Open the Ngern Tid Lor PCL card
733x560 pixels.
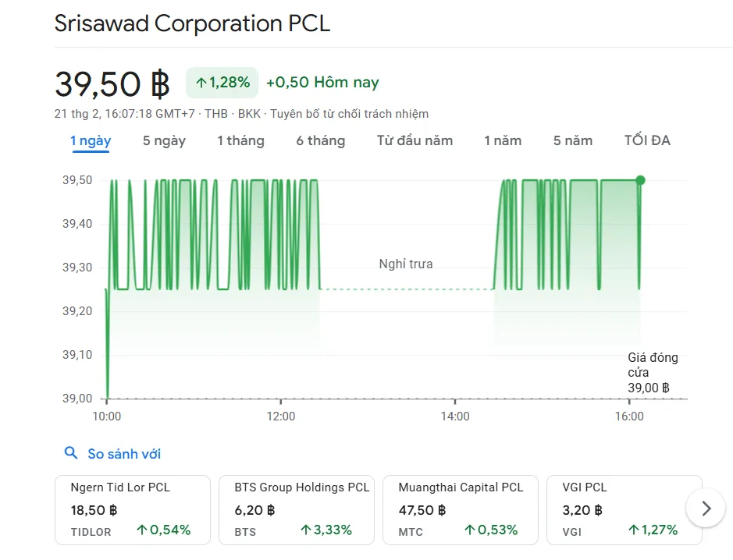(x=132, y=509)
